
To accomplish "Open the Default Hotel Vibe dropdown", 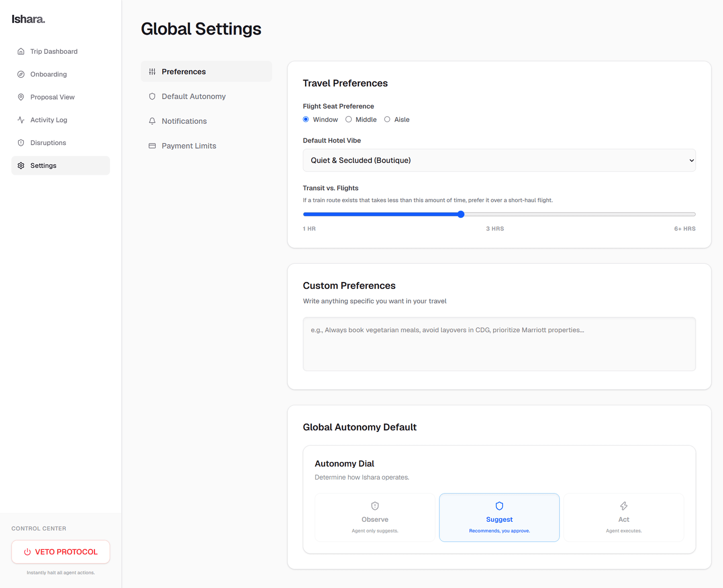I will pos(499,160).
